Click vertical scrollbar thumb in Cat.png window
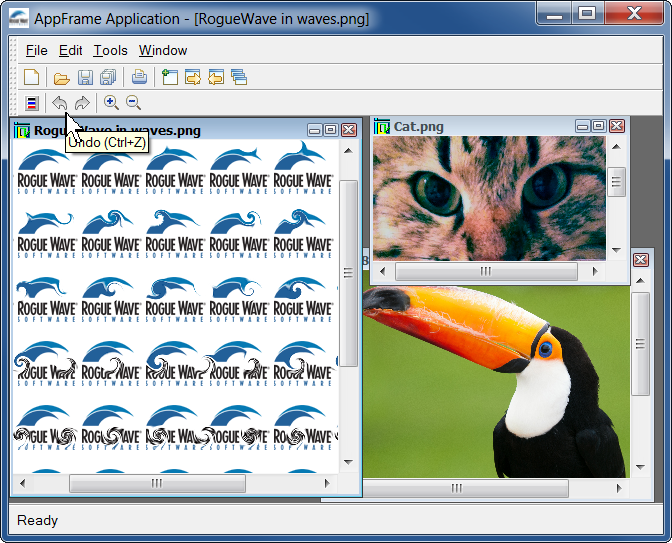This screenshot has height=543, width=672. point(616,182)
